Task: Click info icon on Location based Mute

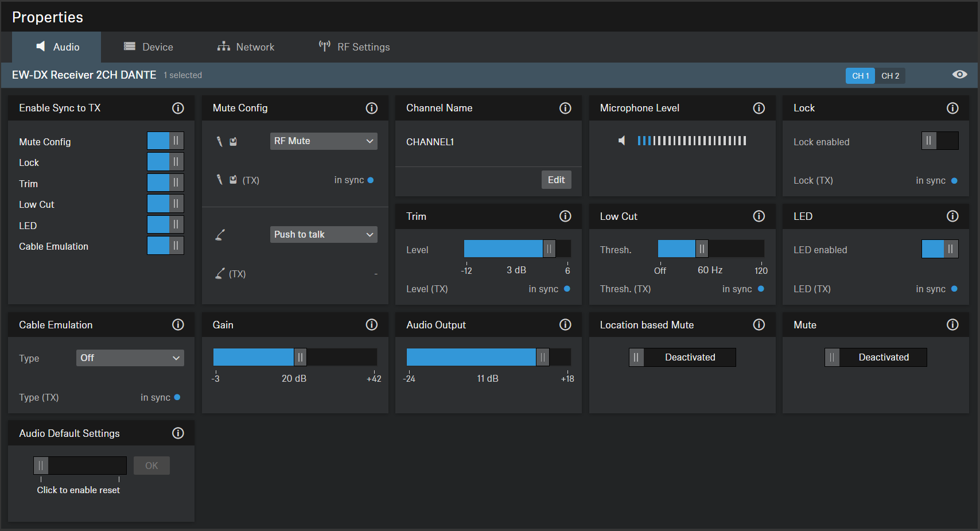Action: coord(759,325)
